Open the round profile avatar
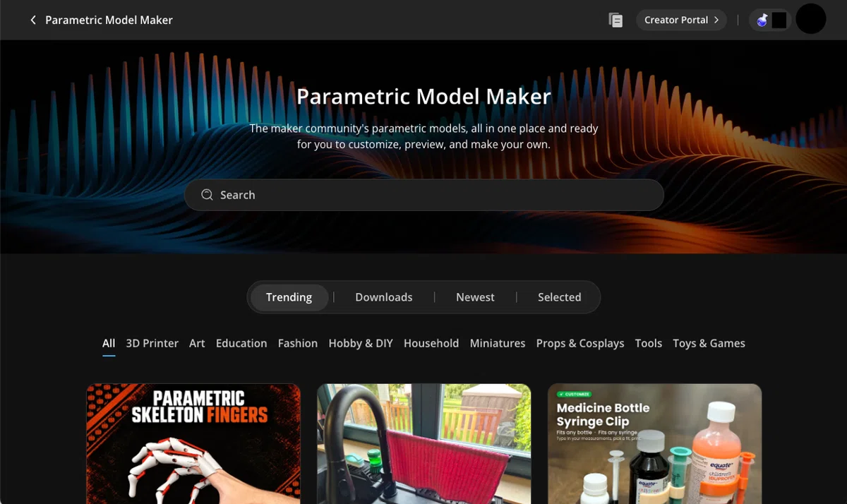847x504 pixels. (810, 19)
